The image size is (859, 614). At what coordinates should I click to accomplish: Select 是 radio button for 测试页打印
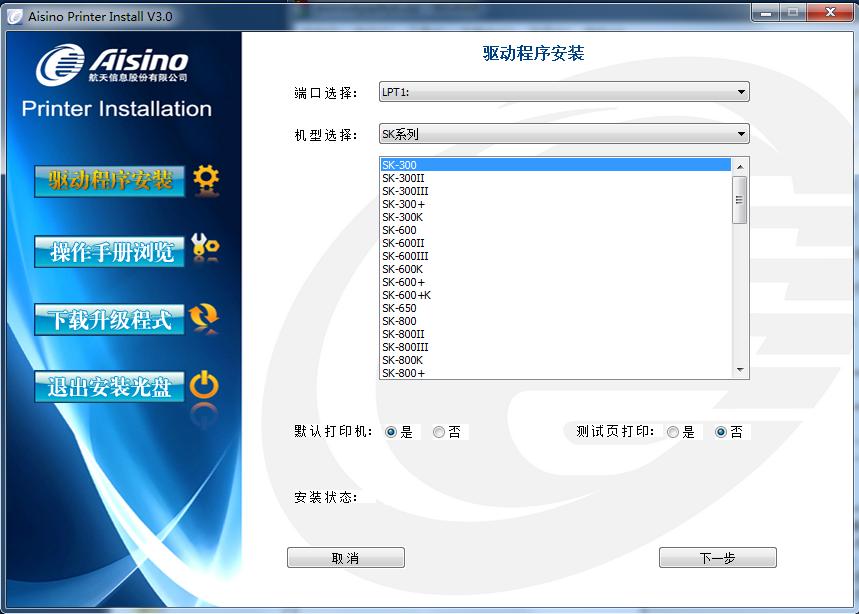coord(675,432)
